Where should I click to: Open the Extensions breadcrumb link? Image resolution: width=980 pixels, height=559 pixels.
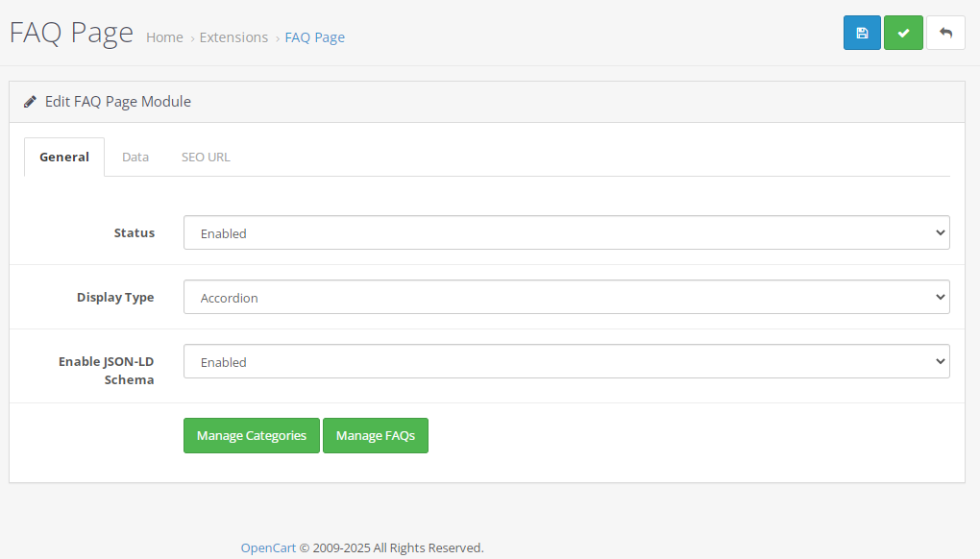point(233,37)
